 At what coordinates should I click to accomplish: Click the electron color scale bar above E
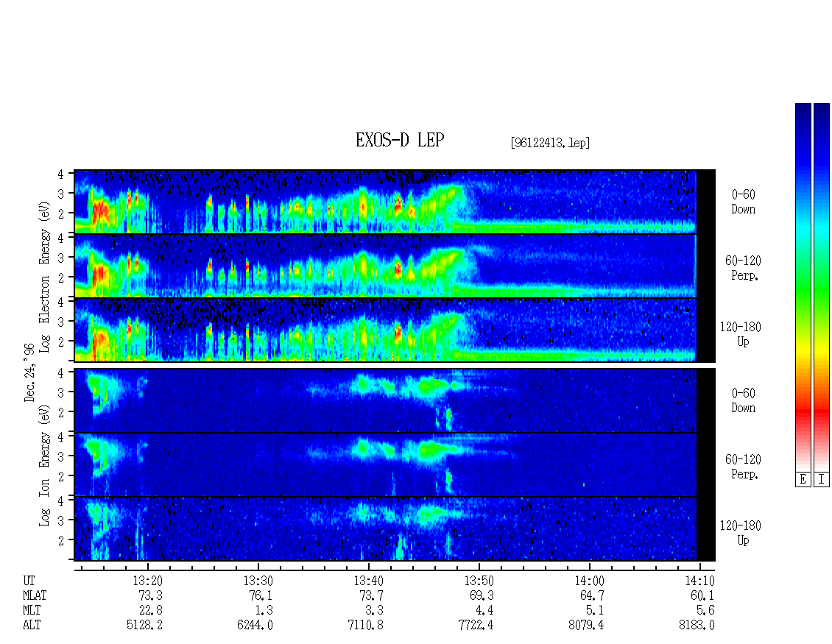pyautogui.click(x=803, y=287)
